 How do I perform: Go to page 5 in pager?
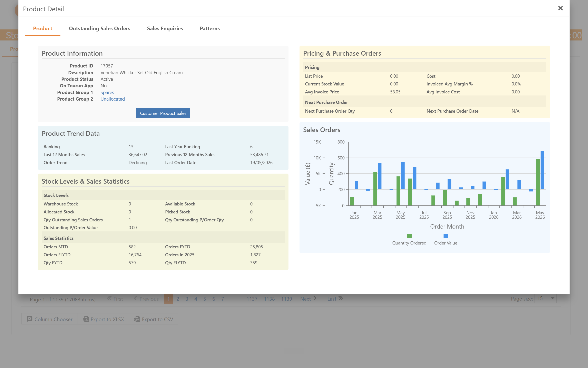205,299
